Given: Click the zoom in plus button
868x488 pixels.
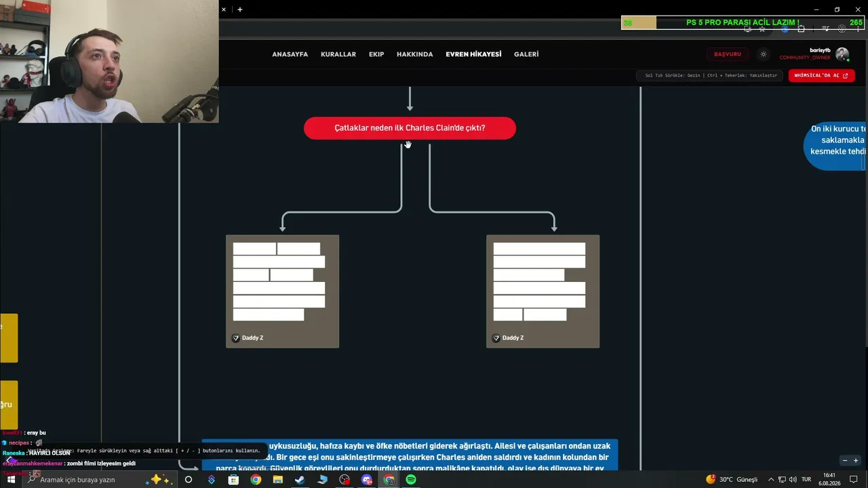Looking at the screenshot, I should pos(856,461).
